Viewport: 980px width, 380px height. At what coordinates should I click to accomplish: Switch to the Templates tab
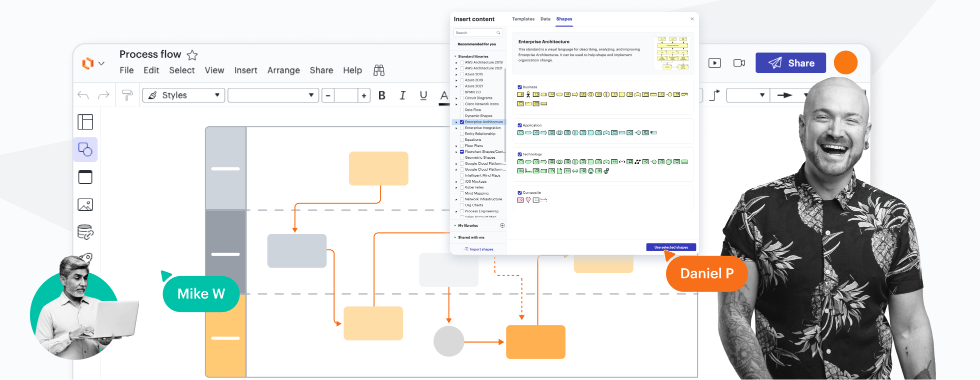pyautogui.click(x=523, y=19)
